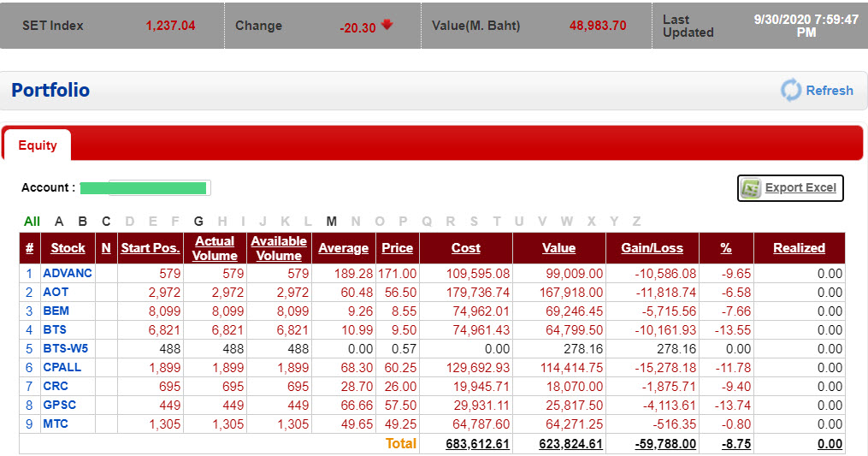This screenshot has height=456, width=868.
Task: Click Value(M. Baht) label
Action: click(x=475, y=26)
